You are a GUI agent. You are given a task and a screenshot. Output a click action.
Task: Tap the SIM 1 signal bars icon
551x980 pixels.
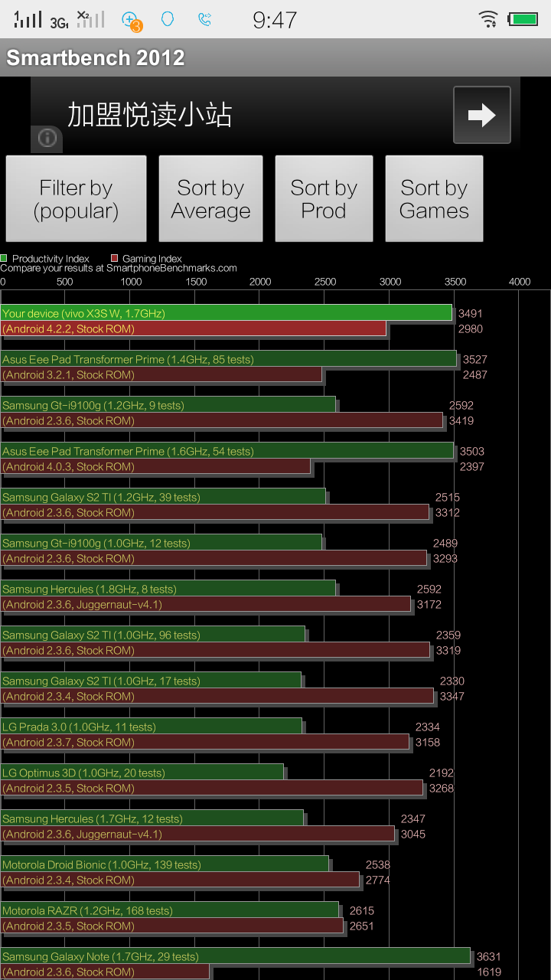[x=28, y=19]
